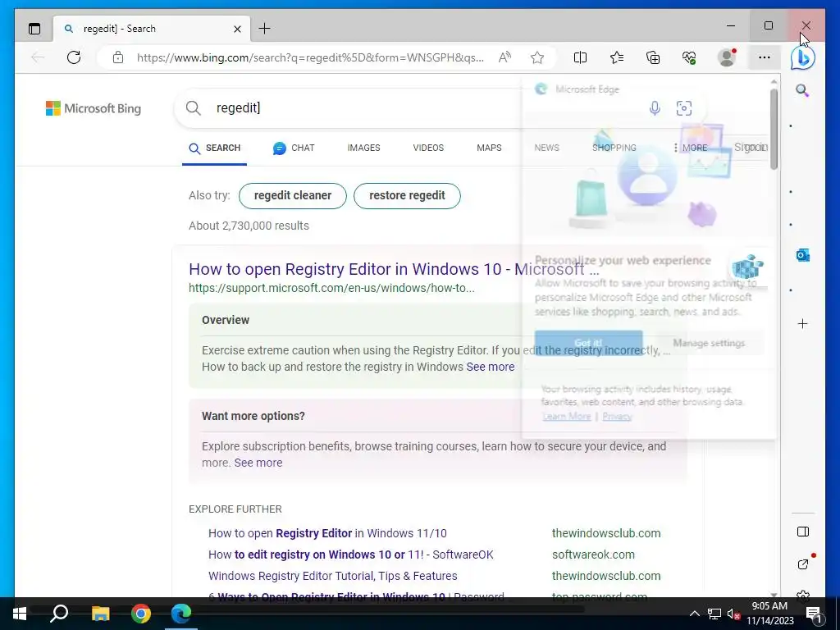Open Learn More link in popup
This screenshot has width=840, height=630.
[566, 416]
